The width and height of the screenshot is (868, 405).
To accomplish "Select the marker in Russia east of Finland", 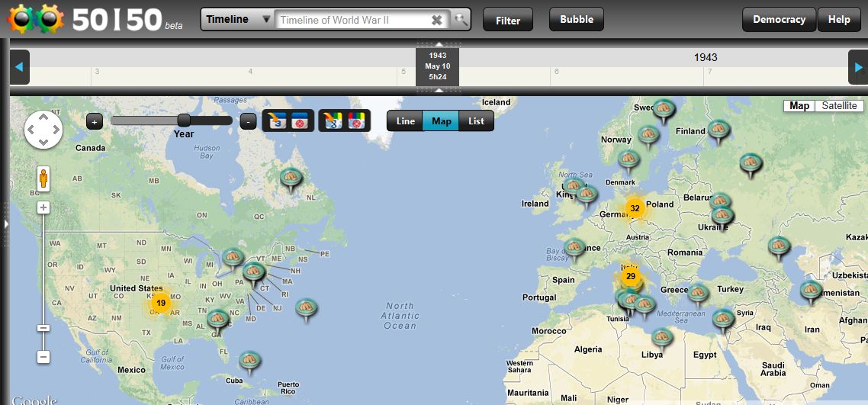I will (751, 163).
